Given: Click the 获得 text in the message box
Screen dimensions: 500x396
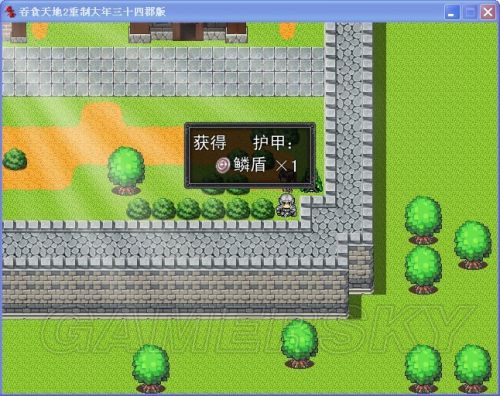Looking at the screenshot, I should [x=210, y=143].
